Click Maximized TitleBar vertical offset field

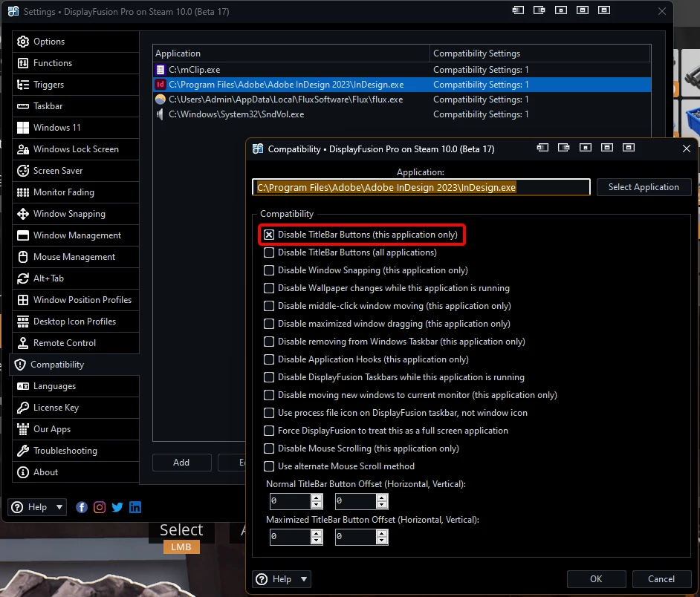[355, 537]
